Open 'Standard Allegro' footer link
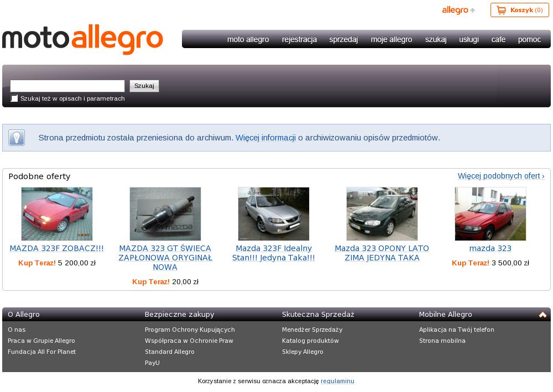 point(169,352)
